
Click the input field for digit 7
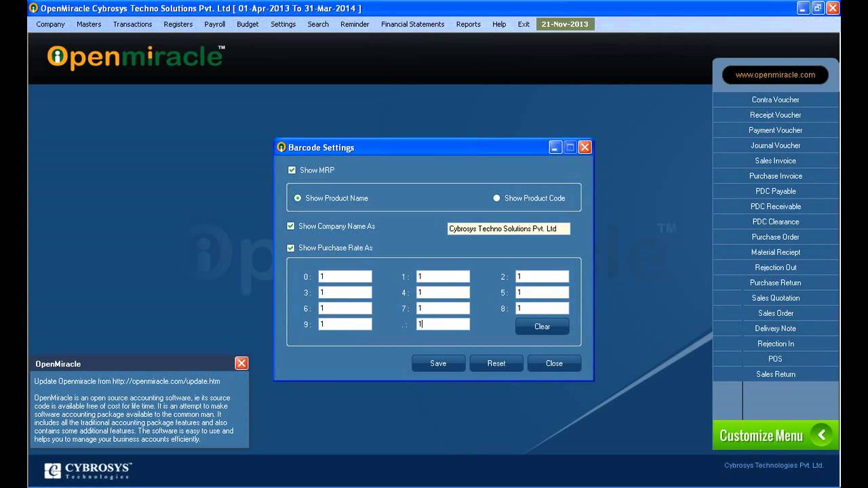(x=443, y=308)
